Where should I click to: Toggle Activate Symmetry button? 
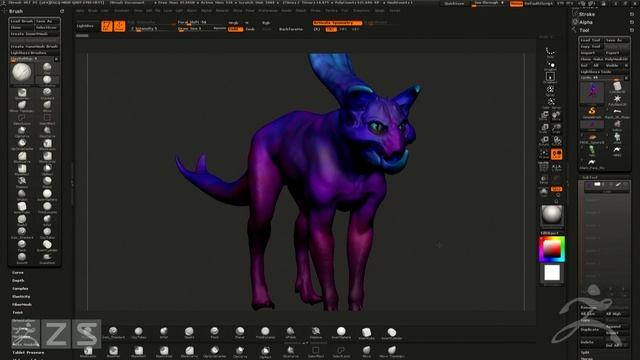pos(337,23)
